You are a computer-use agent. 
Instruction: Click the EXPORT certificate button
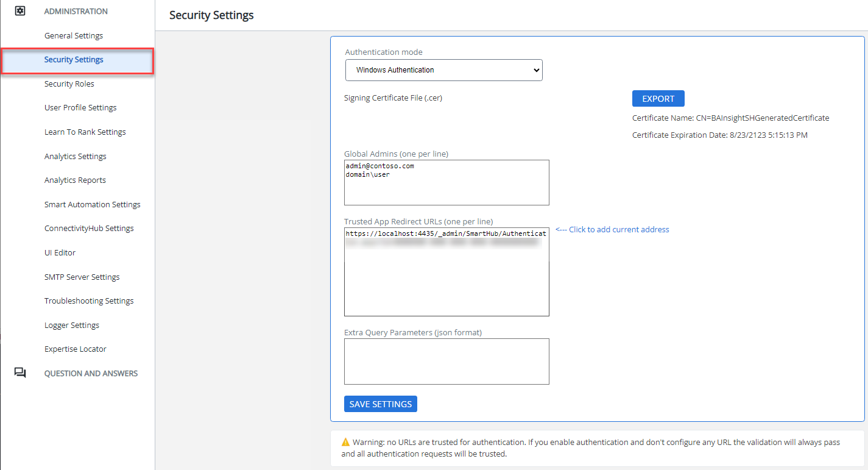[x=658, y=99]
